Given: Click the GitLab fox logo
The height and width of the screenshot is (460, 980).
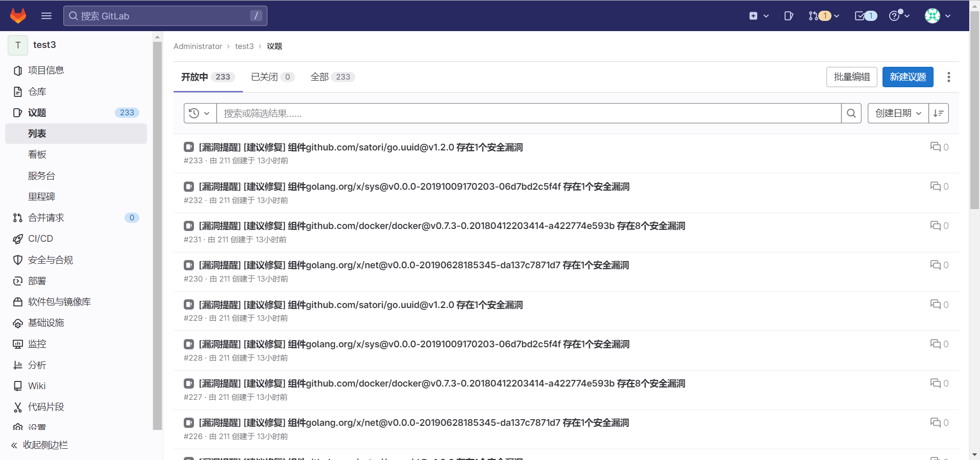Looking at the screenshot, I should (18, 16).
